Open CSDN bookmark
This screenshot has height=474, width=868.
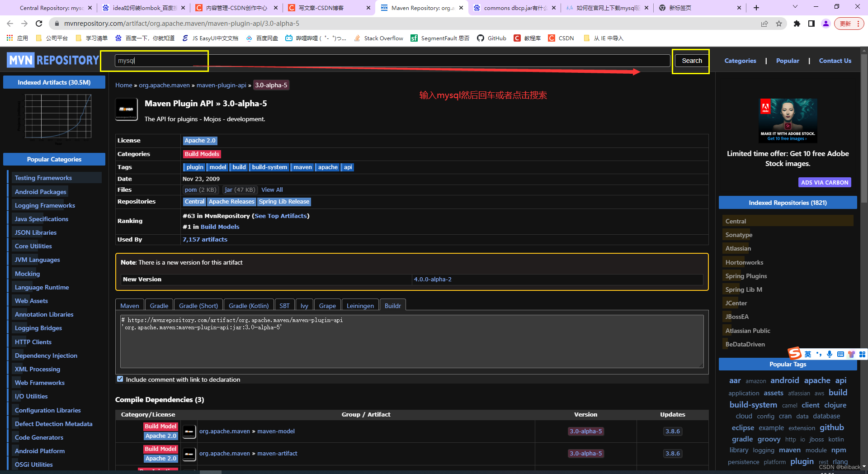(x=561, y=38)
